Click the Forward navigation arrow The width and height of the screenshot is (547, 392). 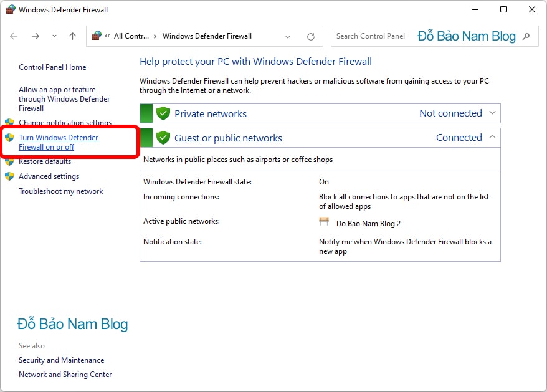click(x=36, y=36)
